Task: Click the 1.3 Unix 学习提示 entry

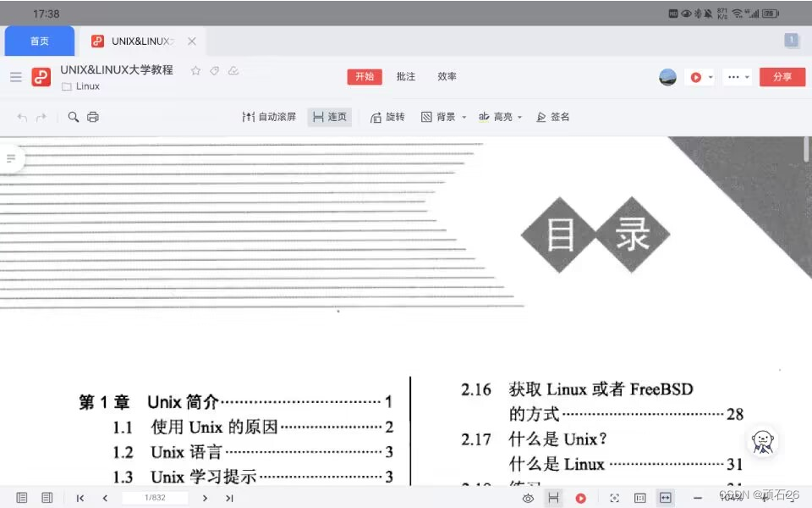Action: tap(253, 477)
